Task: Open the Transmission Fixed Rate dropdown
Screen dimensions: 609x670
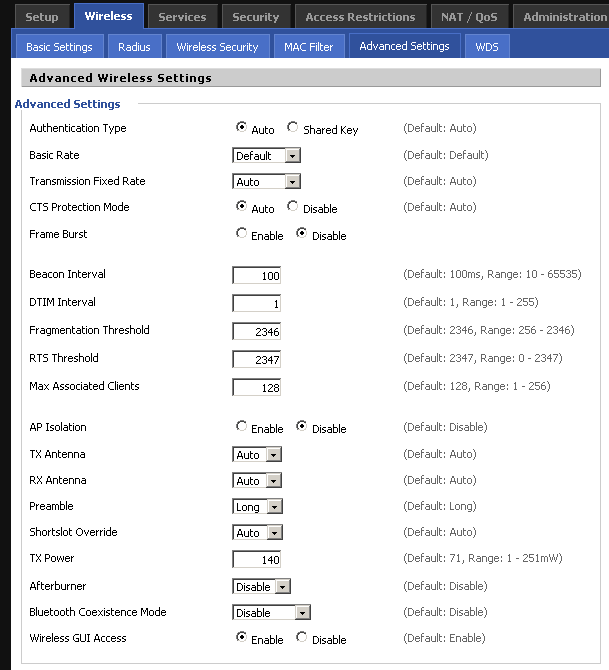Action: point(266,182)
